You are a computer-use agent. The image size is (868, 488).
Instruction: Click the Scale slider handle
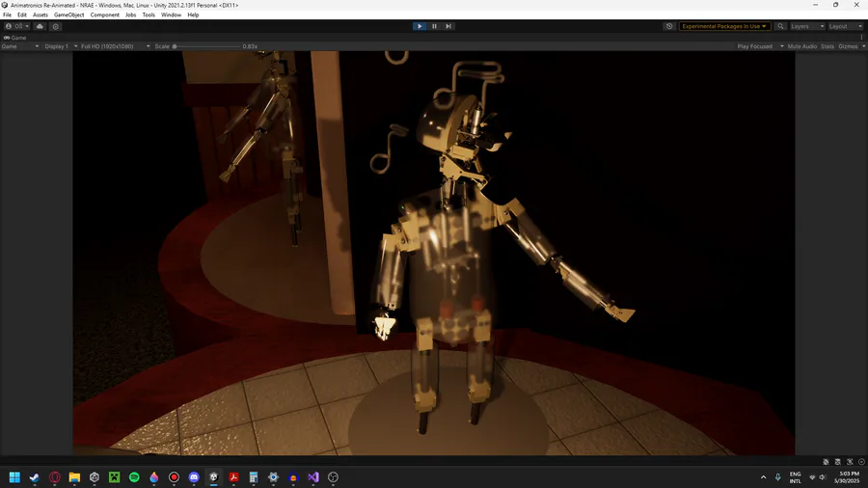click(175, 46)
